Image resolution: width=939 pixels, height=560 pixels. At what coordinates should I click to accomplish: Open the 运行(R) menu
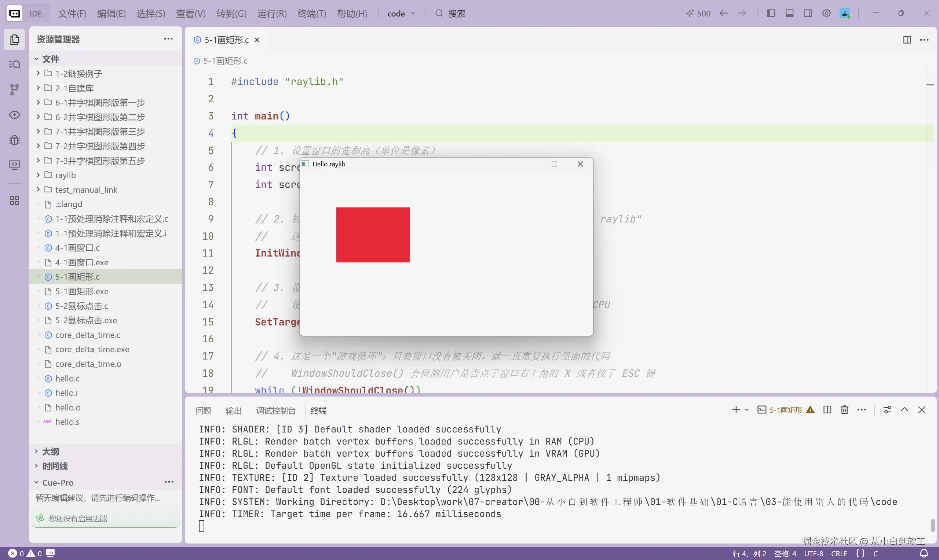click(272, 14)
